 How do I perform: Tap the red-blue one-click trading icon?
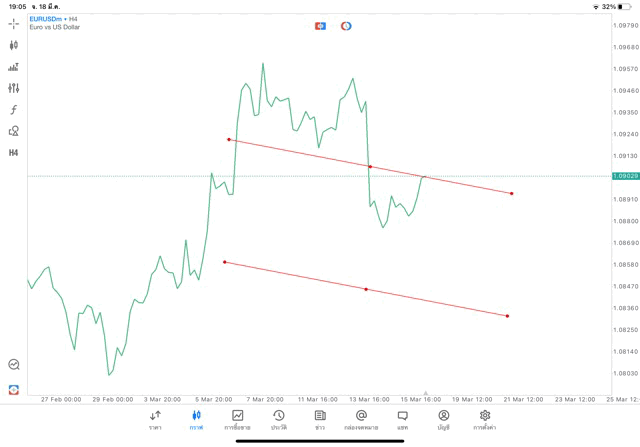pyautogui.click(x=320, y=26)
